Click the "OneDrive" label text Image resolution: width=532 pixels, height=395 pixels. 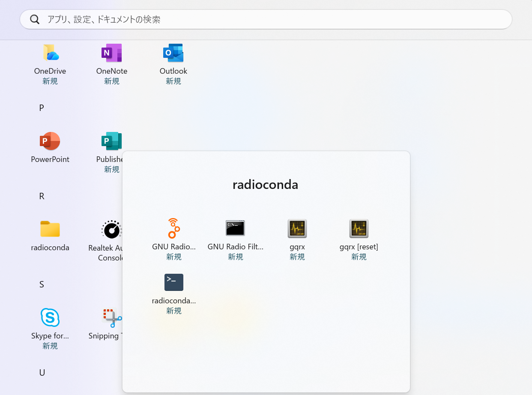click(50, 71)
